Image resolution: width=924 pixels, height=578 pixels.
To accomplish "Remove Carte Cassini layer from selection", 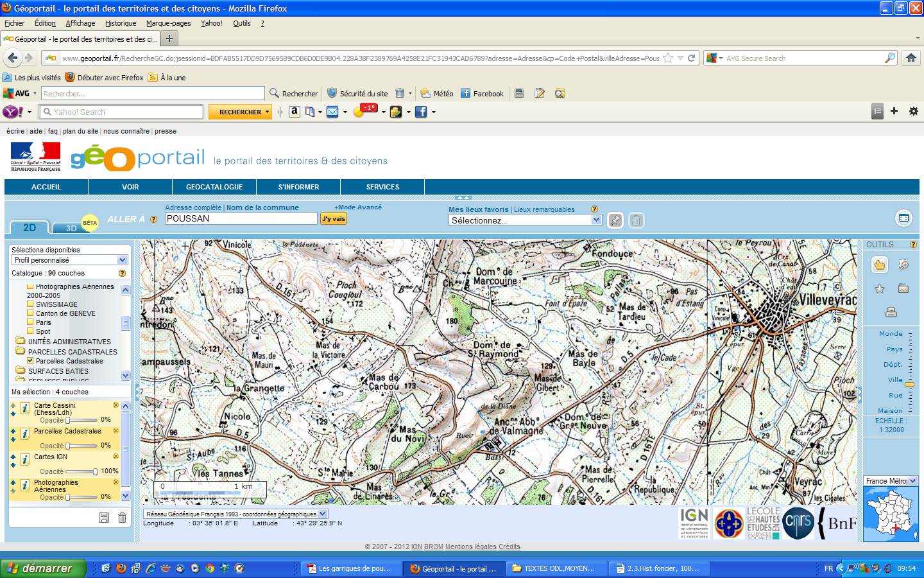I will [x=116, y=405].
